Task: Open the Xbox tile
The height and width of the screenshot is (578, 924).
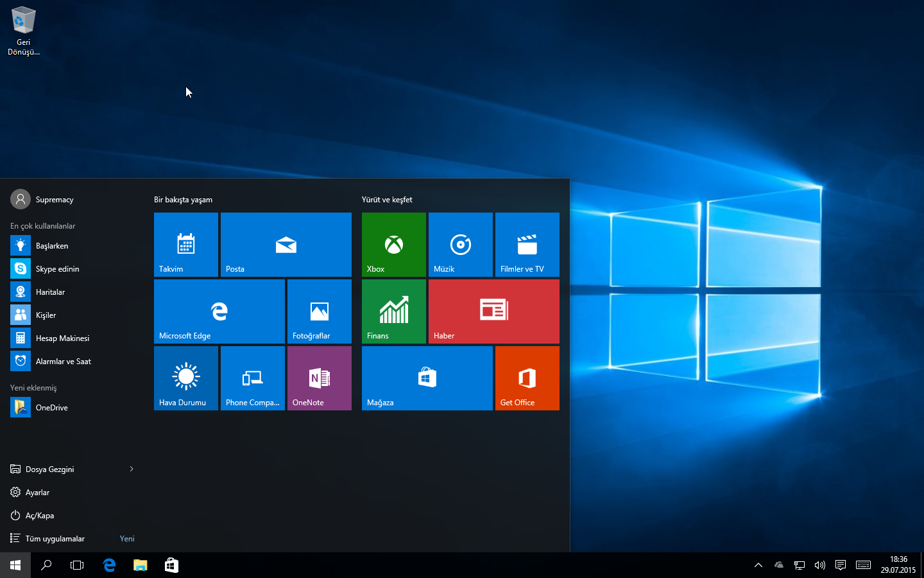Action: pos(394,245)
